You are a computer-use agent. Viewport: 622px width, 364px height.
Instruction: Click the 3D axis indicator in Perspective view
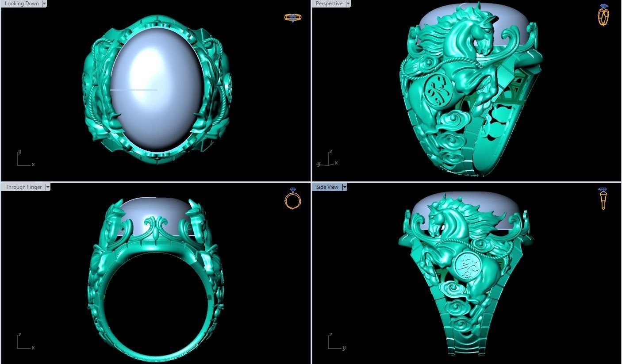coord(328,159)
